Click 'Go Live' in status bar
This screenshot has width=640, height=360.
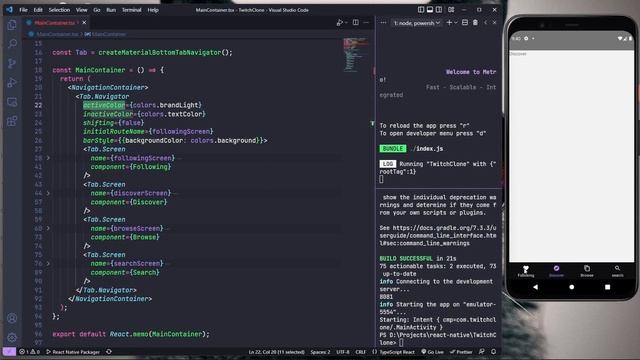(433, 352)
